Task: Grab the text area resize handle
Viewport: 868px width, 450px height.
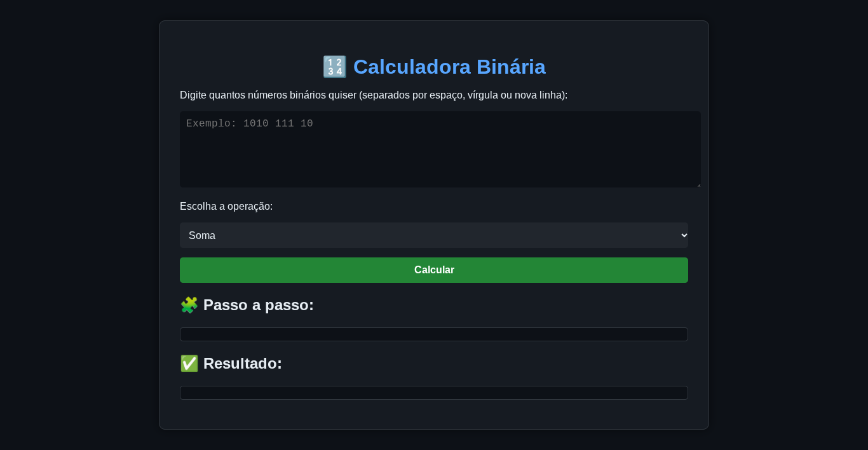Action: tap(698, 185)
